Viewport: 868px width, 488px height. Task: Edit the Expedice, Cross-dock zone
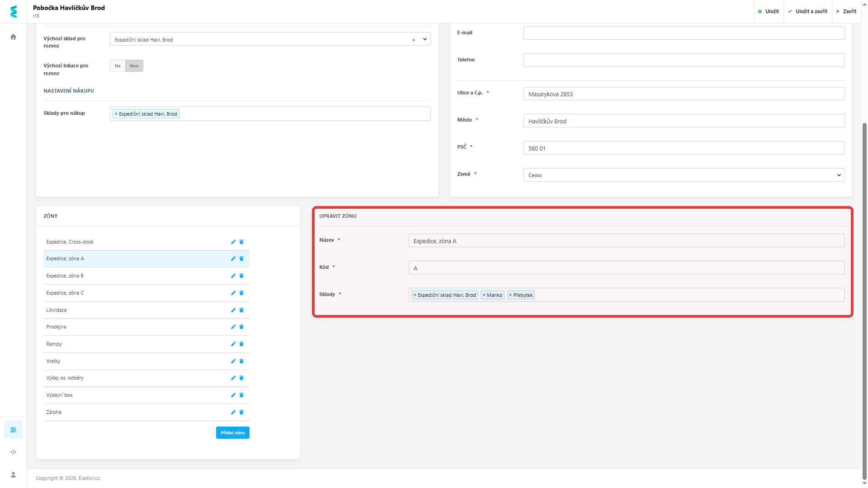[233, 242]
